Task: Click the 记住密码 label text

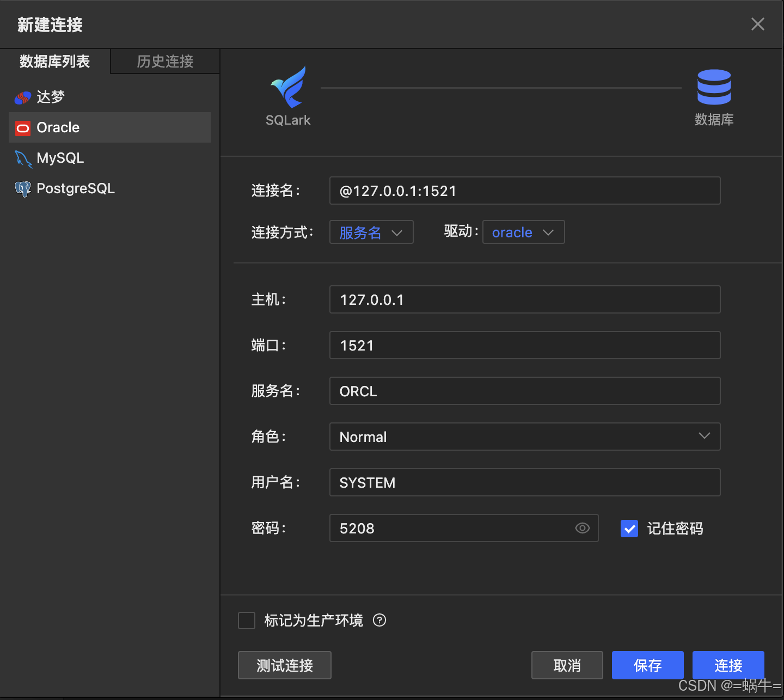Action: coord(675,529)
